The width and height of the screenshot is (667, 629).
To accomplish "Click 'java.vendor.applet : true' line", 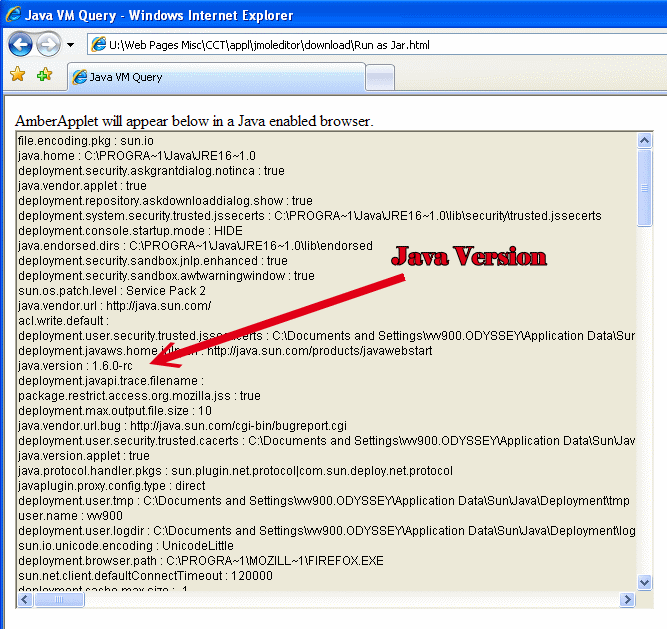I will click(82, 186).
